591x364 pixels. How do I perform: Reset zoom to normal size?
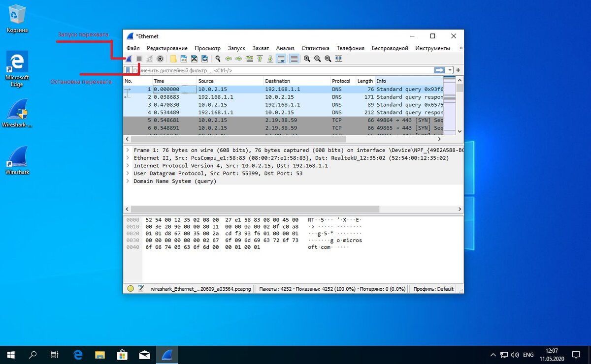click(x=328, y=59)
